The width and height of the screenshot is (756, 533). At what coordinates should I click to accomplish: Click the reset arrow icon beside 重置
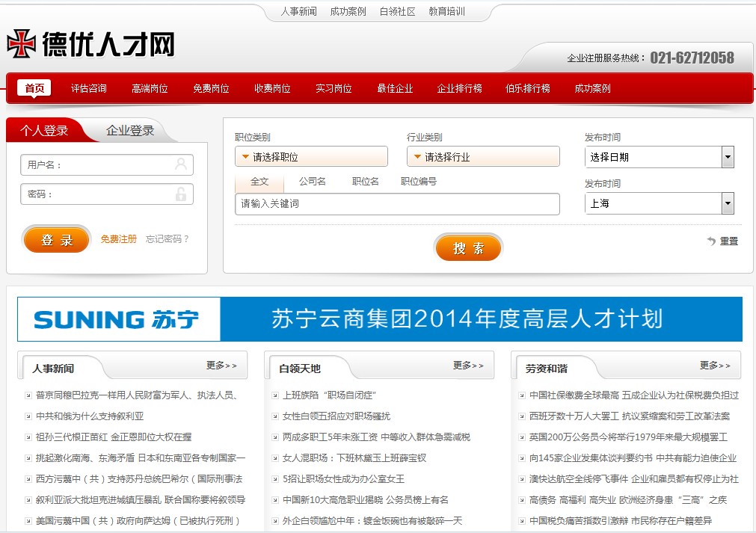[711, 241]
